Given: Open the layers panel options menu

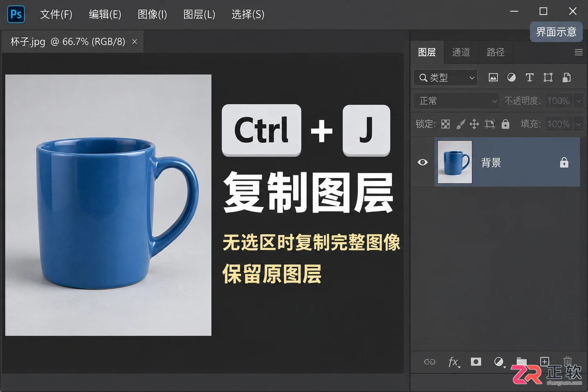Looking at the screenshot, I should pos(579,52).
